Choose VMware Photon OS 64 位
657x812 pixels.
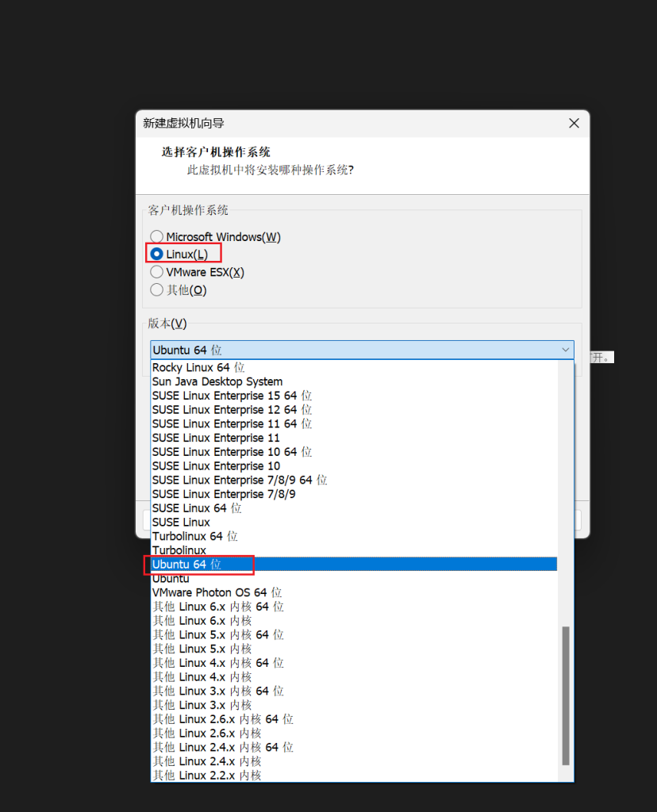[x=217, y=592]
